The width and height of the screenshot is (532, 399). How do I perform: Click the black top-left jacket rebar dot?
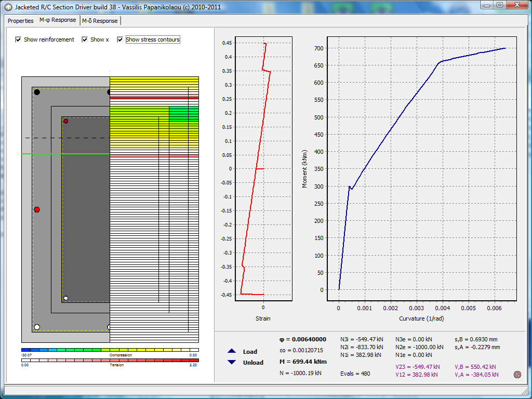pyautogui.click(x=37, y=92)
